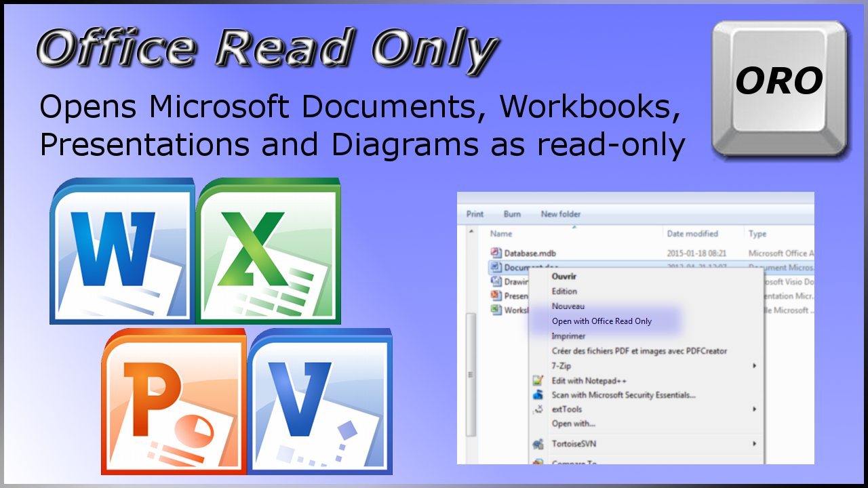Viewport: 868px width, 488px height.
Task: Click the Document file's Word icon
Action: coord(495,267)
